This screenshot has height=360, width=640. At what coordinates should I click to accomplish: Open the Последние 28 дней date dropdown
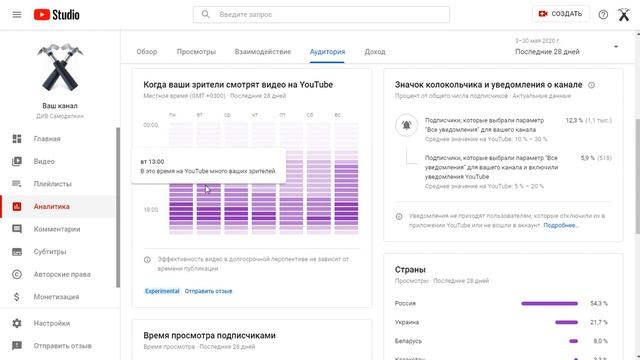pyautogui.click(x=566, y=47)
